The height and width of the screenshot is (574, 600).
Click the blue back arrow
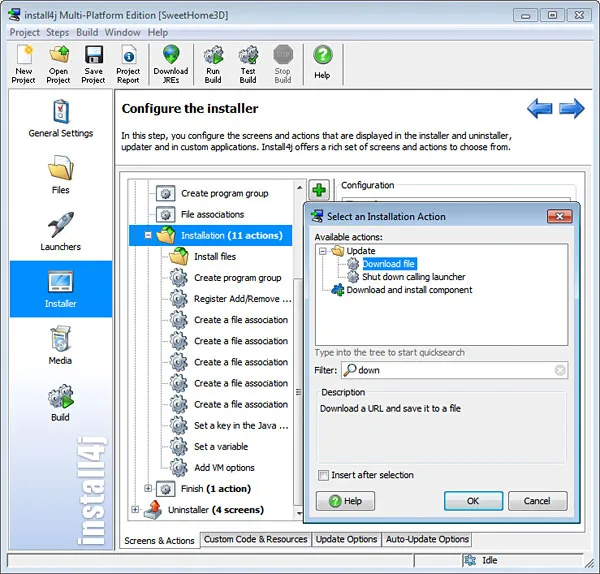click(540, 108)
